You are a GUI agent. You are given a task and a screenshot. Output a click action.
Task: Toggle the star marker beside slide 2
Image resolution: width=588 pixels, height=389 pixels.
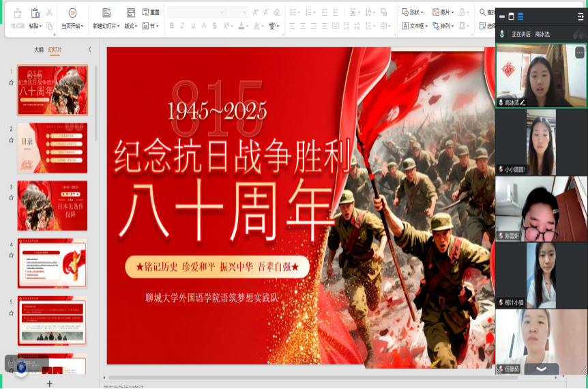(x=11, y=140)
